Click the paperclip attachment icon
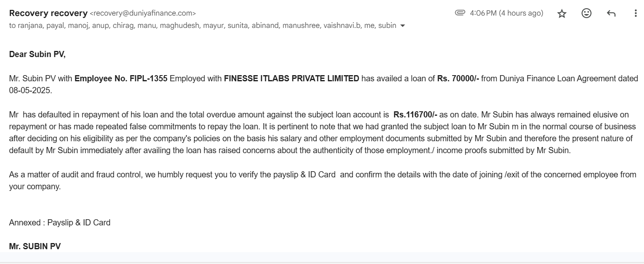 pos(460,13)
